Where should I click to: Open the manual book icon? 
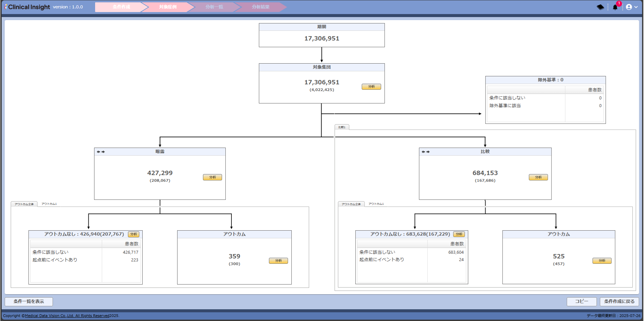click(600, 7)
